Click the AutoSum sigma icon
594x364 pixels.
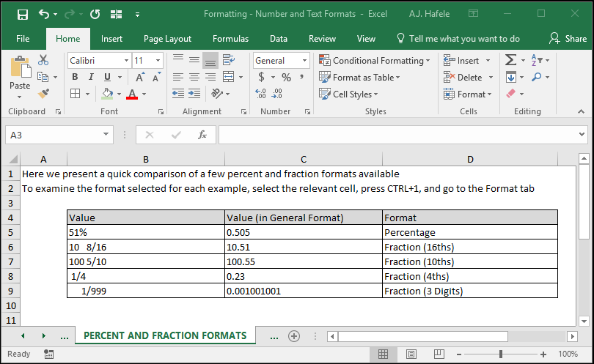point(510,60)
